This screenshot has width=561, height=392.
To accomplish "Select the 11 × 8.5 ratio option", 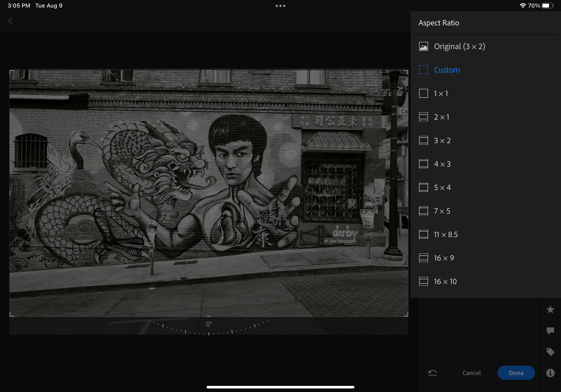I will coord(445,234).
